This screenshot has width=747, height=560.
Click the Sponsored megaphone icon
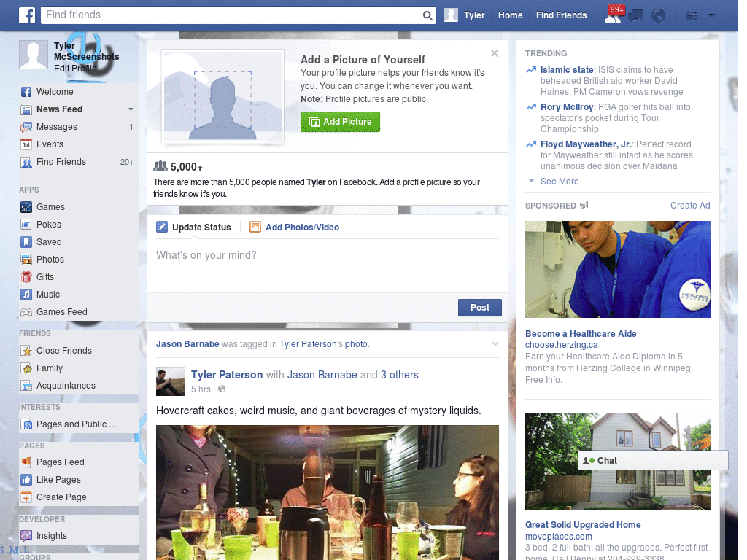tap(584, 205)
